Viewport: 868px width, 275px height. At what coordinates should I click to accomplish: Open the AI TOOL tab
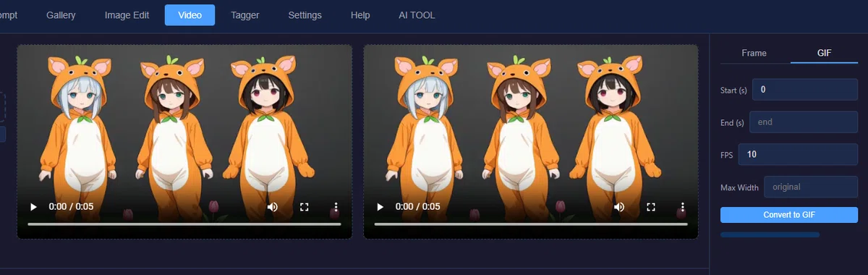point(417,15)
